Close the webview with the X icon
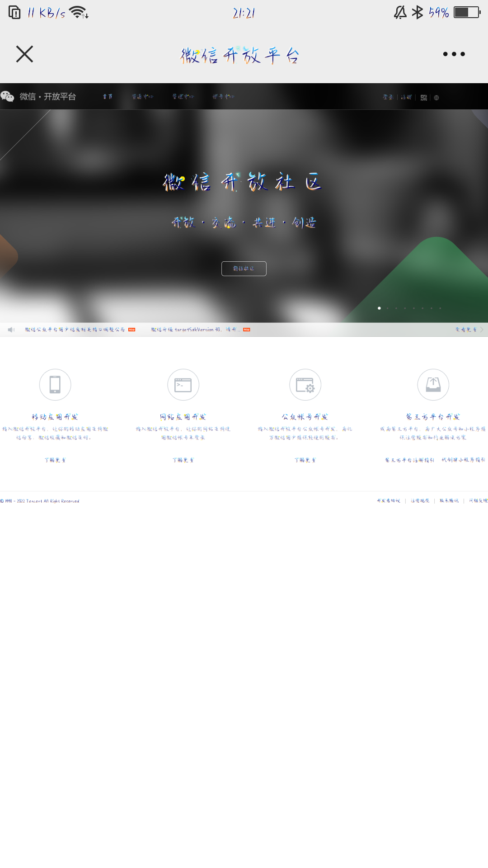488x868 pixels. tap(24, 54)
